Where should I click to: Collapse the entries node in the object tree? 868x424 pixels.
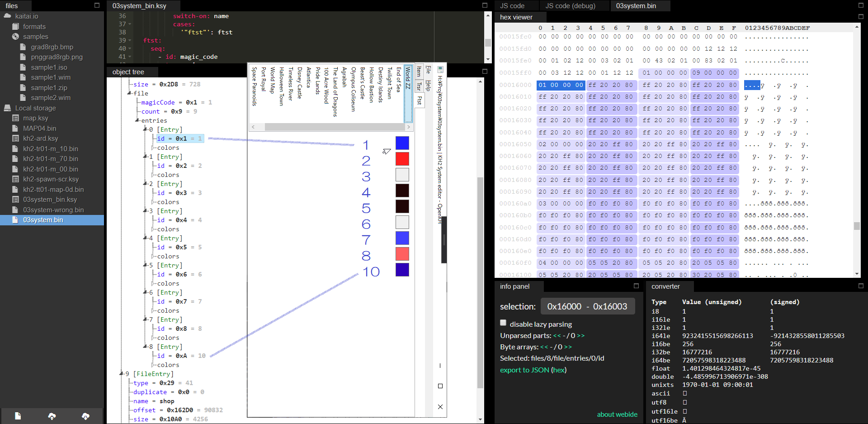click(137, 120)
